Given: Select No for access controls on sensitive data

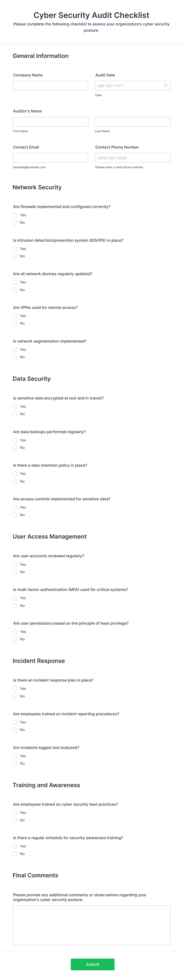Looking at the screenshot, I should point(15,515).
